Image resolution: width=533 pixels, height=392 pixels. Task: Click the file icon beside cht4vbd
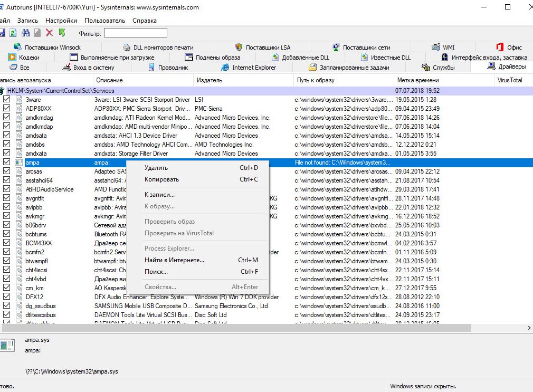point(19,279)
